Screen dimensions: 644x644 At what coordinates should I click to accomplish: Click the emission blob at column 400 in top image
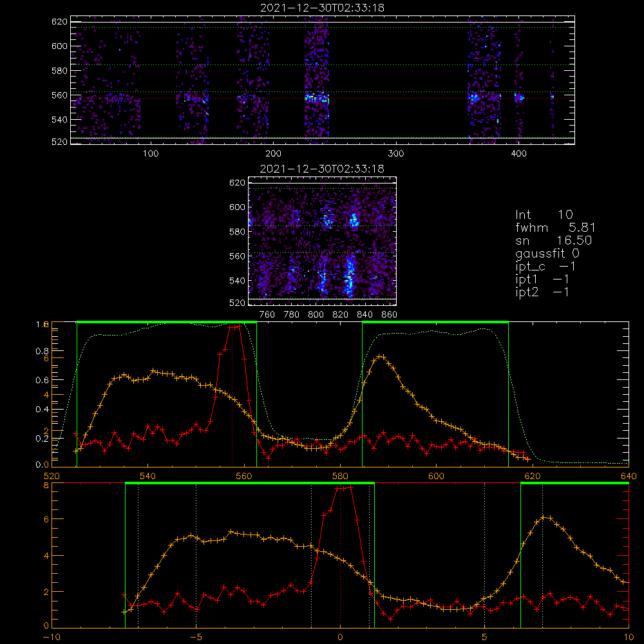pos(519,97)
